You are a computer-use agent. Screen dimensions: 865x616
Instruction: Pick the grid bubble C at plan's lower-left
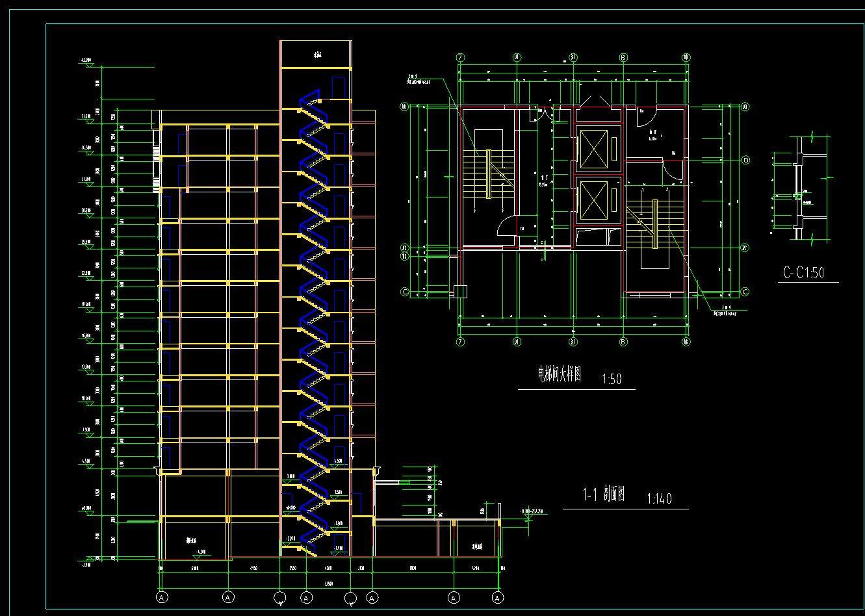pos(404,292)
